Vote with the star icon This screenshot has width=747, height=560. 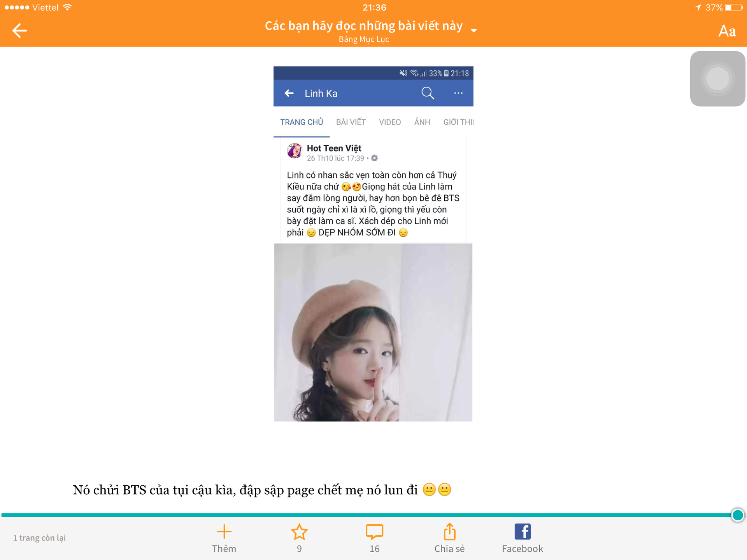pos(299,532)
